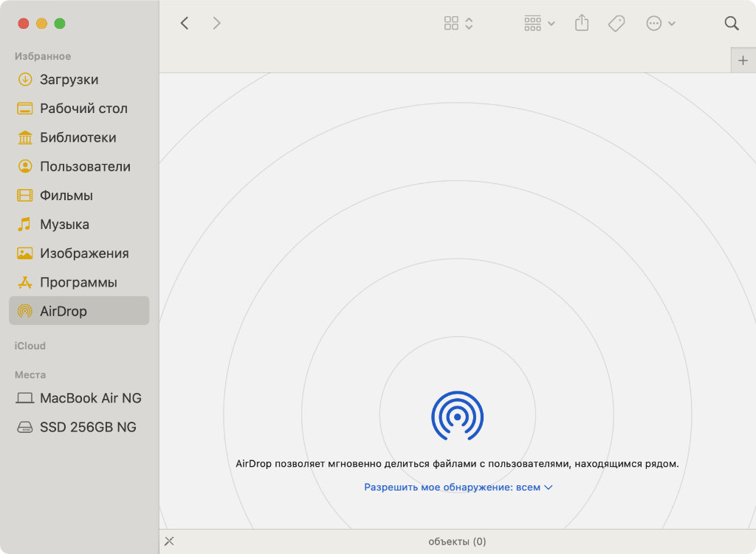756x554 pixels.
Task: Expand the group-by dropdown arrow
Action: [551, 24]
